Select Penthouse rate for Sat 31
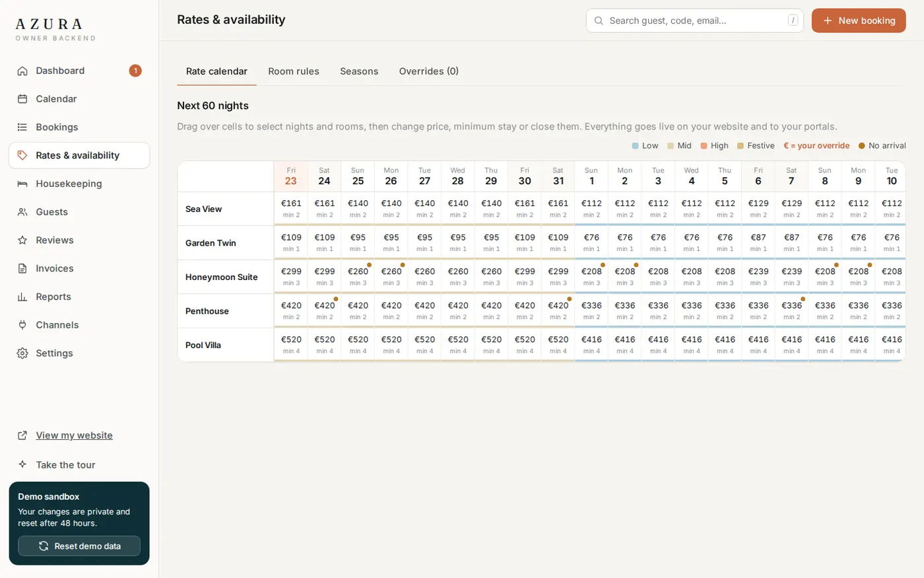The image size is (924, 578). [558, 311]
